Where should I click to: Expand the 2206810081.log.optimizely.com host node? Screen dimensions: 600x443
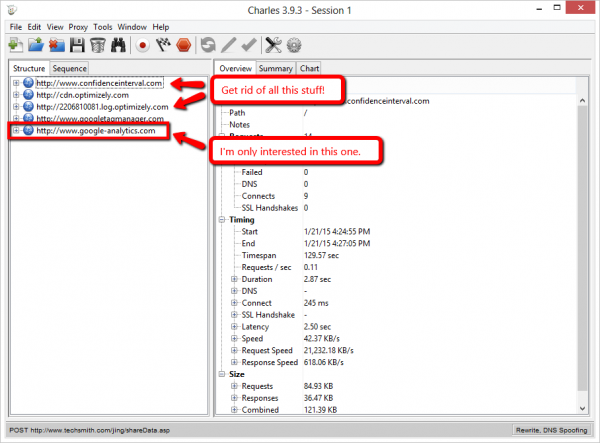point(16,106)
